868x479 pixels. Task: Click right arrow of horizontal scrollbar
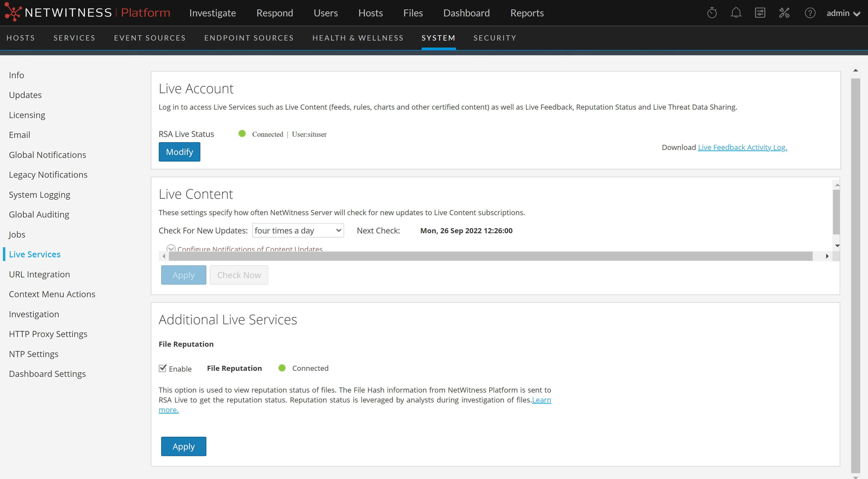[x=827, y=256]
